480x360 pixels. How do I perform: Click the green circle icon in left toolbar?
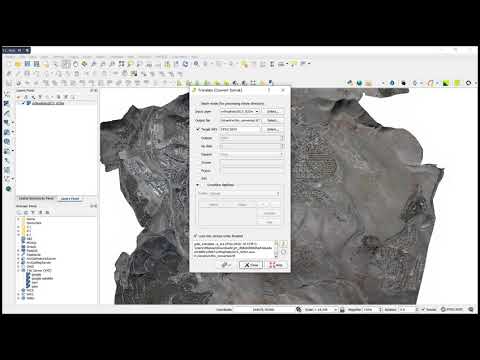click(8, 189)
